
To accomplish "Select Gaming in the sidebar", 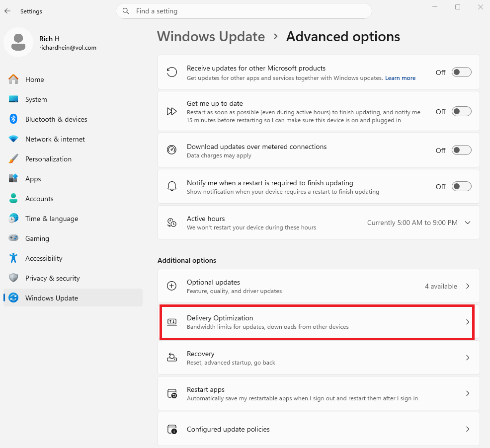I will [x=73, y=238].
